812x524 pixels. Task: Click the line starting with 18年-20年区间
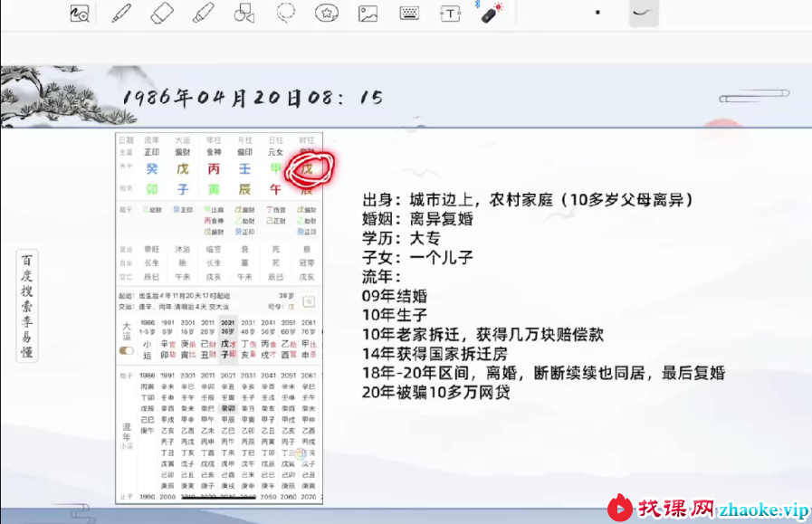[x=544, y=374]
